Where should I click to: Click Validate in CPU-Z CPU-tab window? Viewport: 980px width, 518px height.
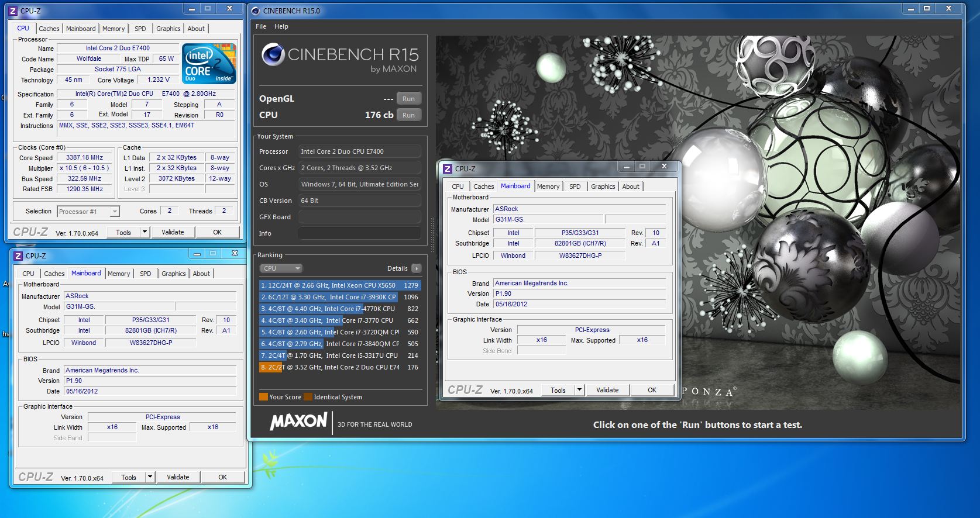(173, 232)
